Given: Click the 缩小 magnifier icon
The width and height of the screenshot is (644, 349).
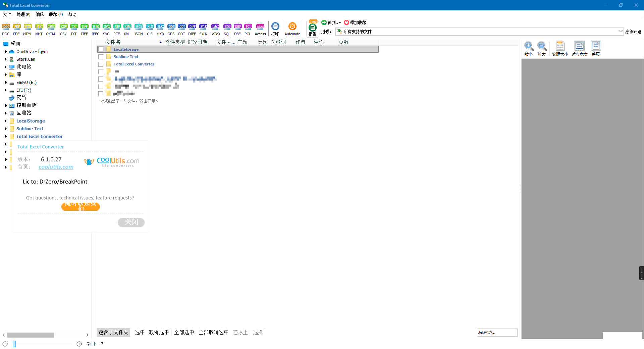Looking at the screenshot, I should coord(529,49).
